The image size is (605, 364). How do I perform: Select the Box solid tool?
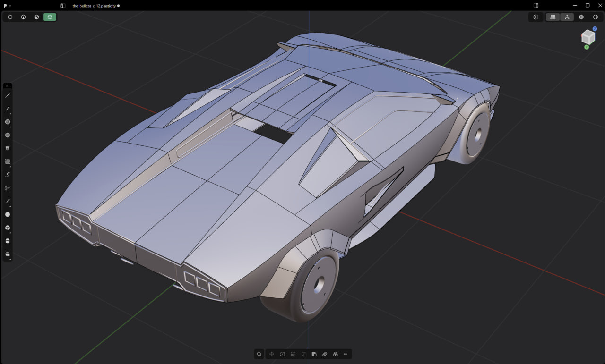tap(8, 228)
